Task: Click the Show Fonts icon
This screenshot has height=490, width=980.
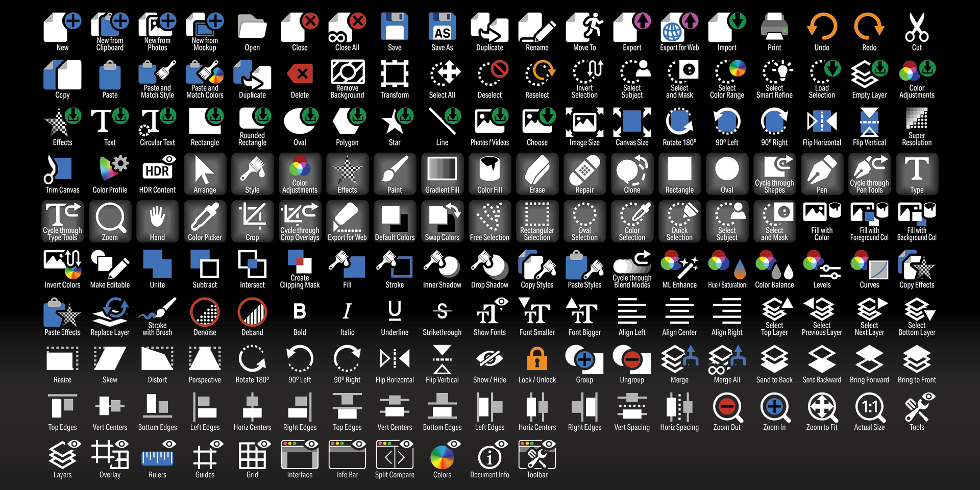Action: 492,311
